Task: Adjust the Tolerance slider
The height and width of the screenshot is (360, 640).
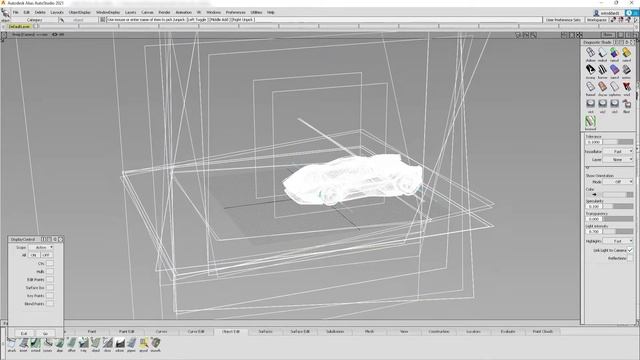Action: (618, 142)
